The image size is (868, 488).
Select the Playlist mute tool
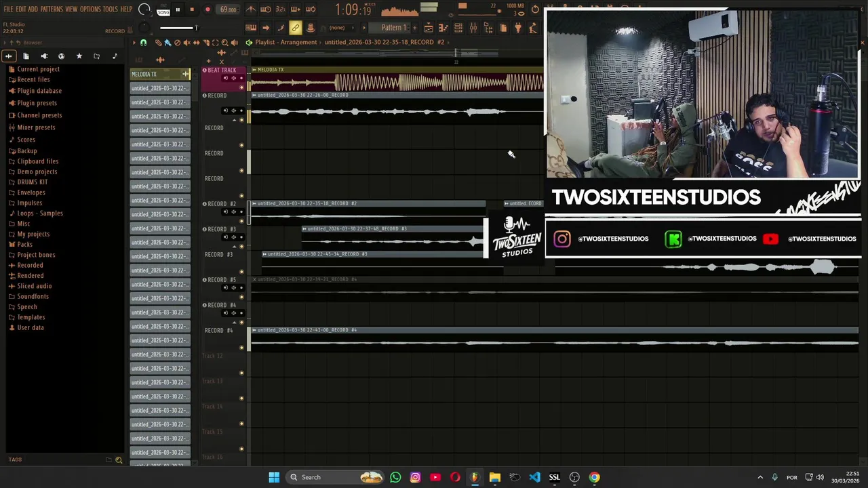pos(186,42)
